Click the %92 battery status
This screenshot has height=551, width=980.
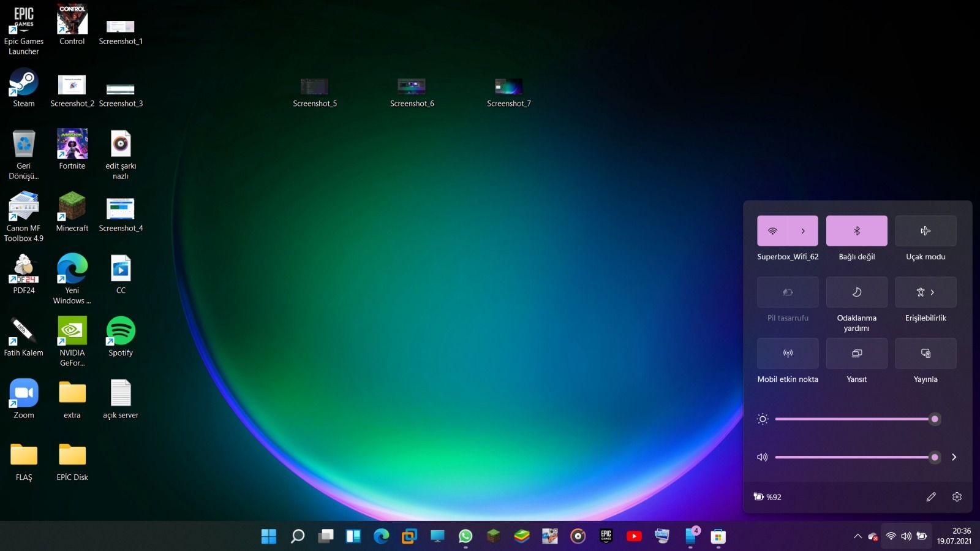click(767, 497)
